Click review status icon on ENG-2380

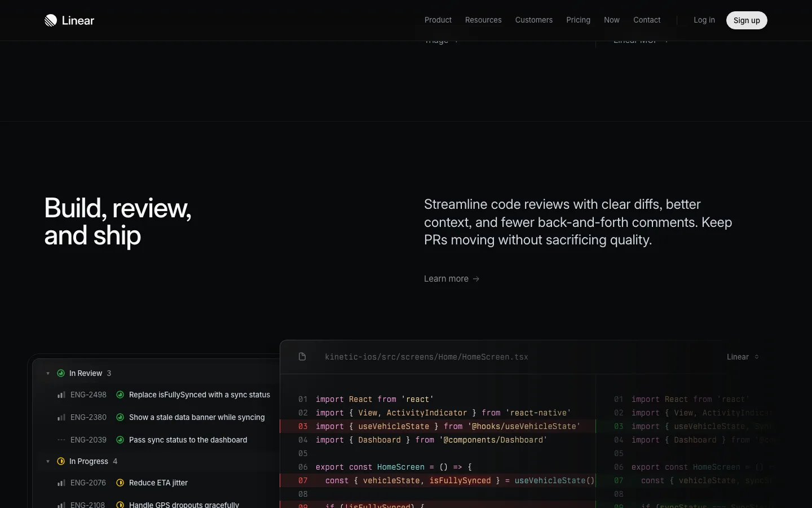click(x=120, y=417)
